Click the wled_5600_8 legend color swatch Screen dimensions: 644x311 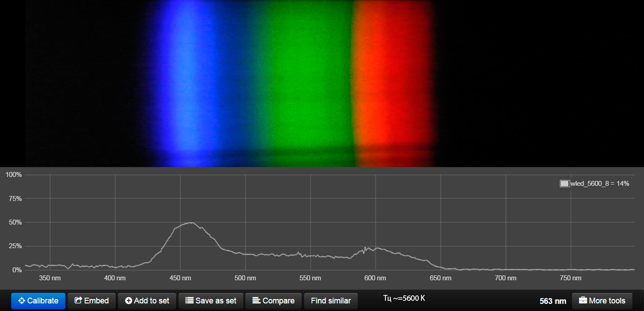coord(564,184)
